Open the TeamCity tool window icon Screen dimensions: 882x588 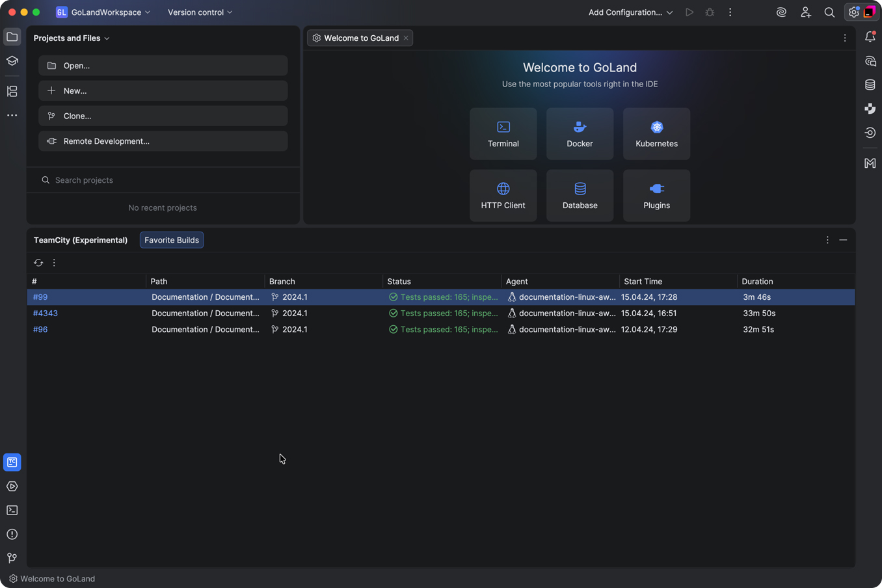[12, 462]
